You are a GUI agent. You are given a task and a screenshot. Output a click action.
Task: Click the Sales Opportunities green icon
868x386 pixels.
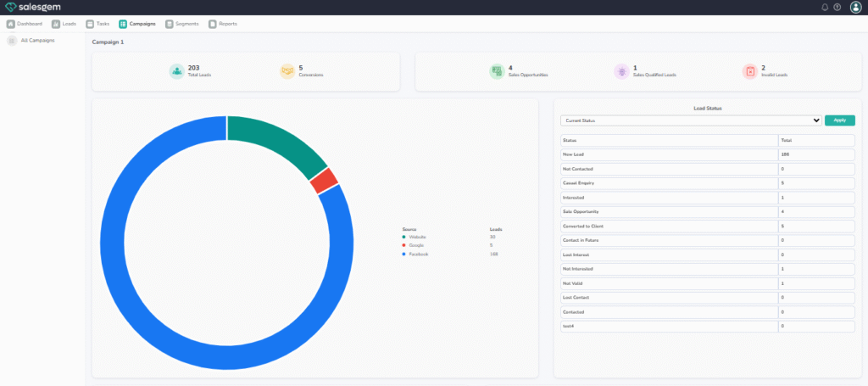(497, 71)
